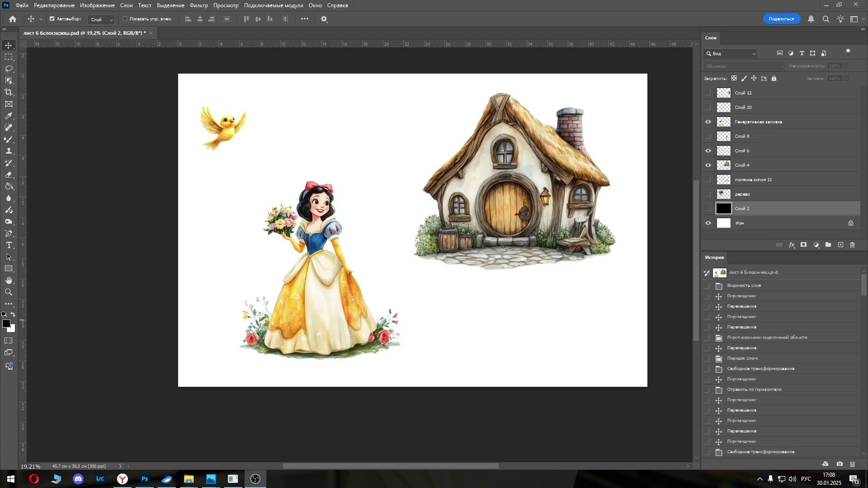The height and width of the screenshot is (488, 868).
Task: Click the create new layer icon
Action: click(x=840, y=245)
